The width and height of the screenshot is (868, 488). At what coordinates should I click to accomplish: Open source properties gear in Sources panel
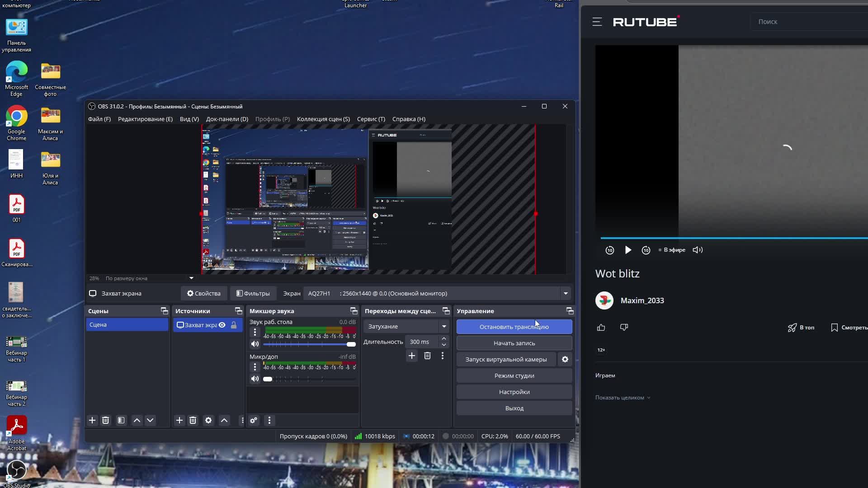(208, 420)
